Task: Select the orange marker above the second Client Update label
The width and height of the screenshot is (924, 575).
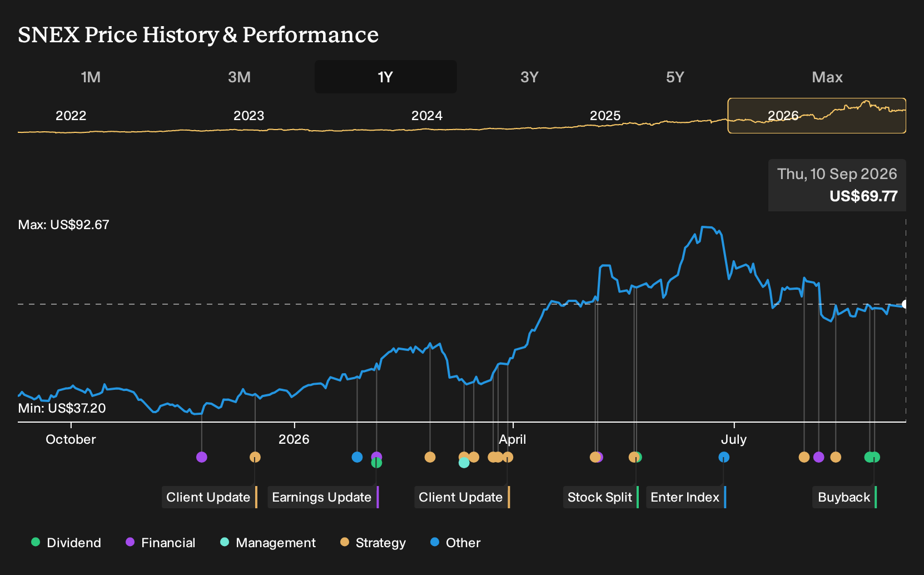Action: (x=508, y=457)
